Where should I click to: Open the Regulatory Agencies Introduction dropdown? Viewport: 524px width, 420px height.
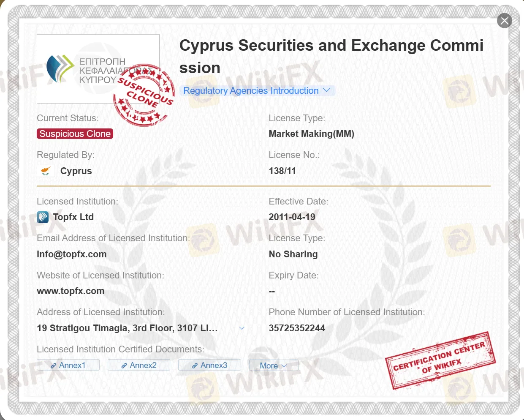(x=258, y=90)
